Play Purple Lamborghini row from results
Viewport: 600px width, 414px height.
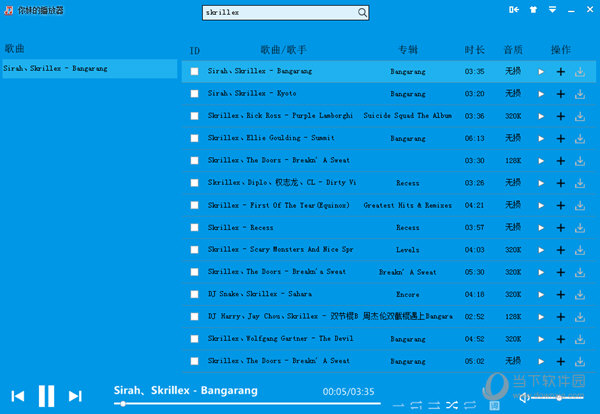(541, 116)
